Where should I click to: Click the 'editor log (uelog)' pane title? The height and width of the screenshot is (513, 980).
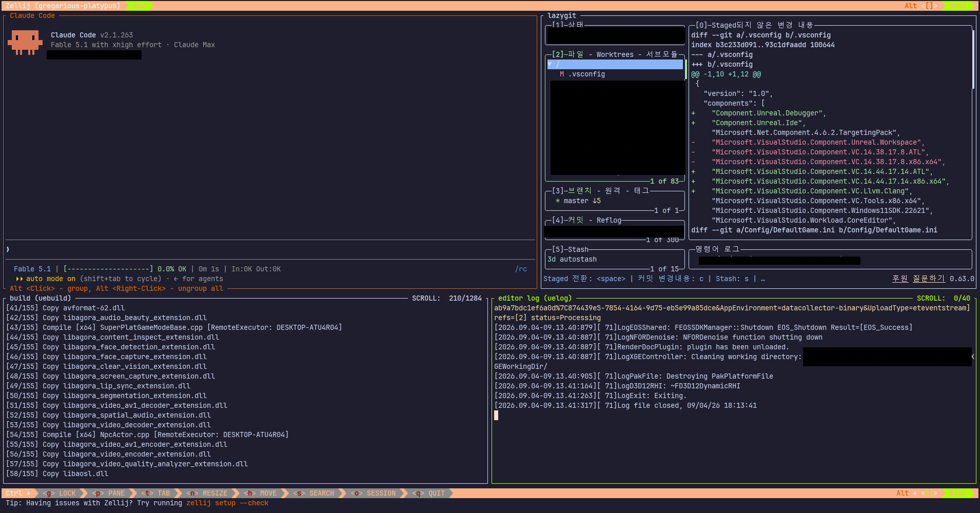coord(535,299)
